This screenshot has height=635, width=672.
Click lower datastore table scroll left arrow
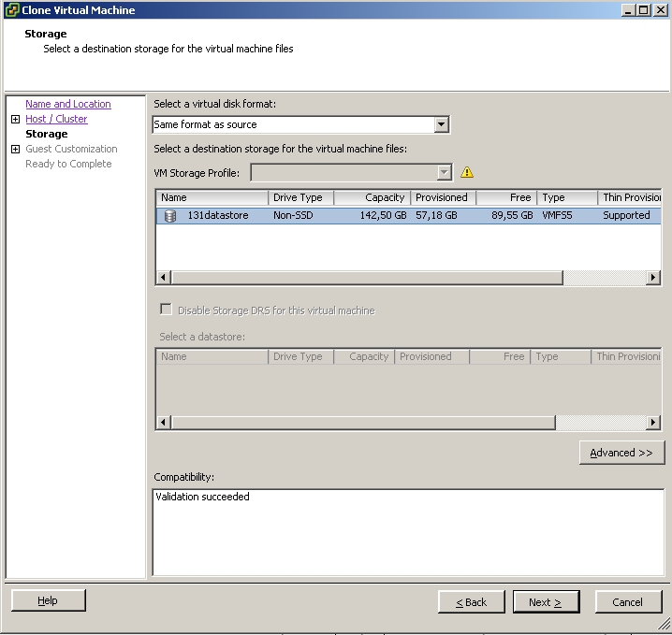click(x=163, y=423)
